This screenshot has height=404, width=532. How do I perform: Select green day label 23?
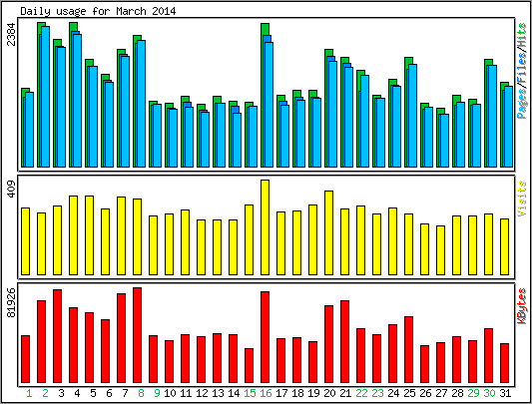click(377, 393)
